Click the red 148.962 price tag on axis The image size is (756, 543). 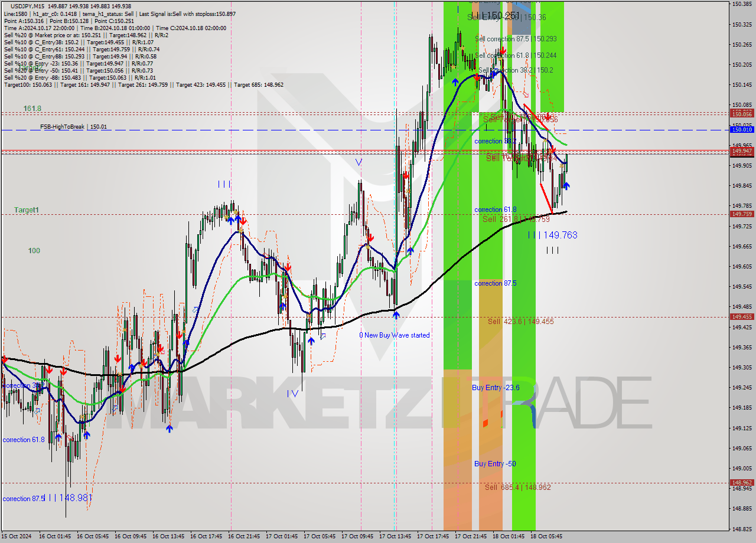click(x=742, y=483)
